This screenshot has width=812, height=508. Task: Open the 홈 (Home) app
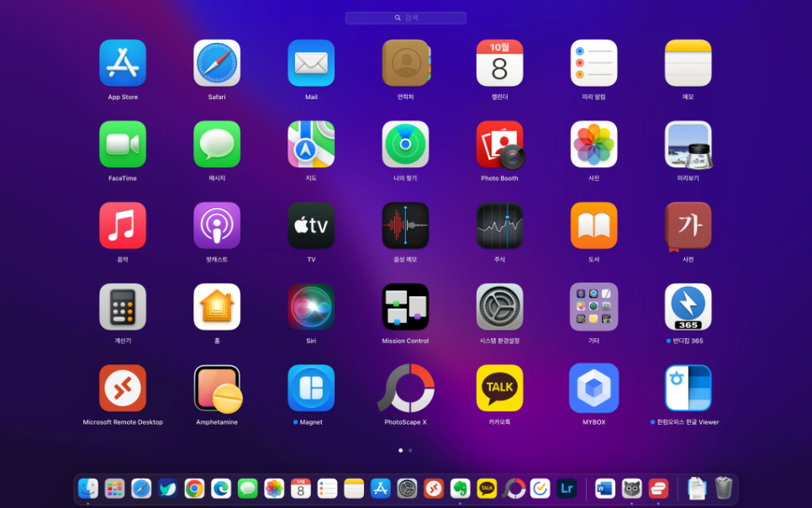coord(217,307)
